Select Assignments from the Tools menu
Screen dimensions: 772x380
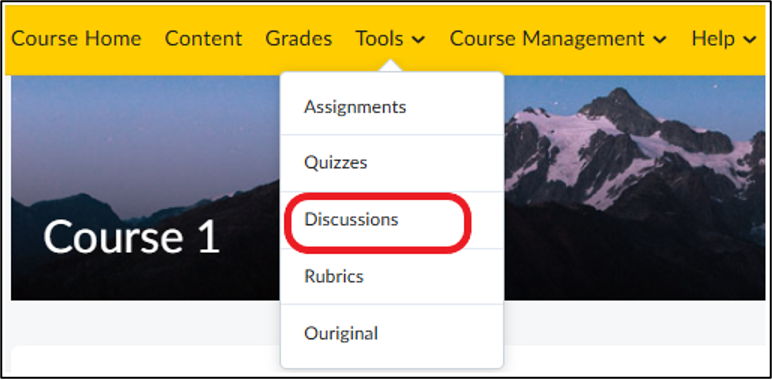pyautogui.click(x=392, y=107)
